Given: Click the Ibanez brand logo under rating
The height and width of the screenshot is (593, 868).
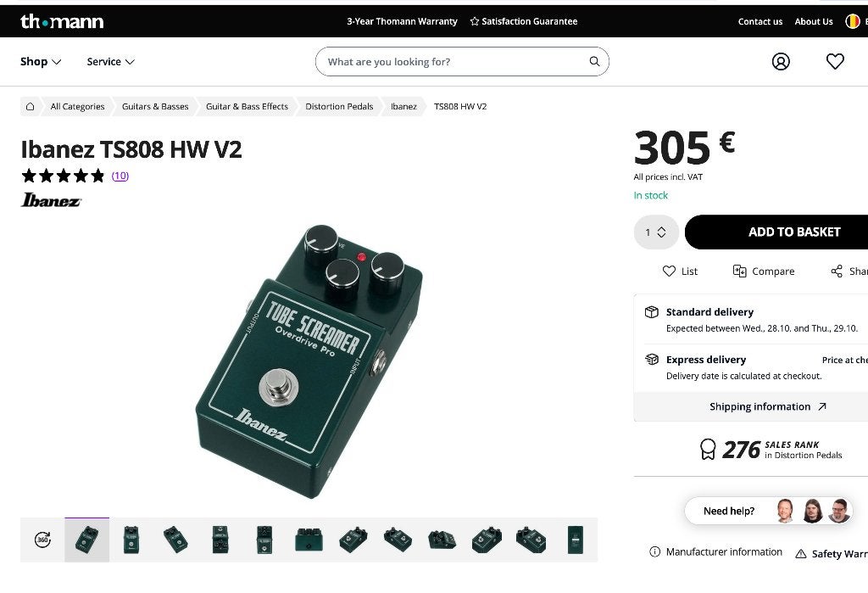Looking at the screenshot, I should (x=51, y=200).
